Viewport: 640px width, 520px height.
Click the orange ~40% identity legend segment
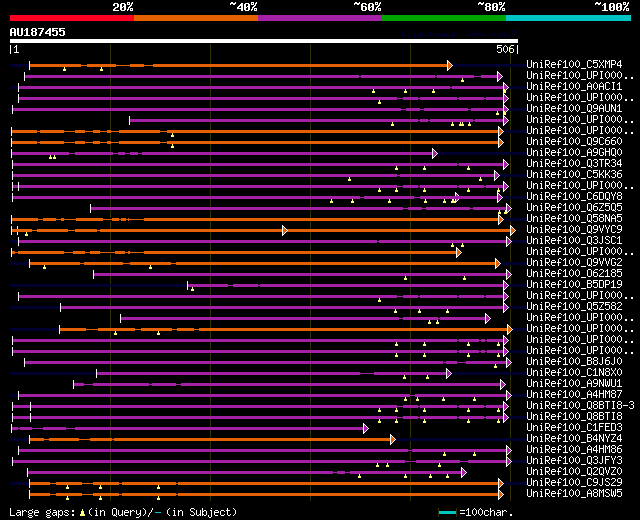click(196, 18)
